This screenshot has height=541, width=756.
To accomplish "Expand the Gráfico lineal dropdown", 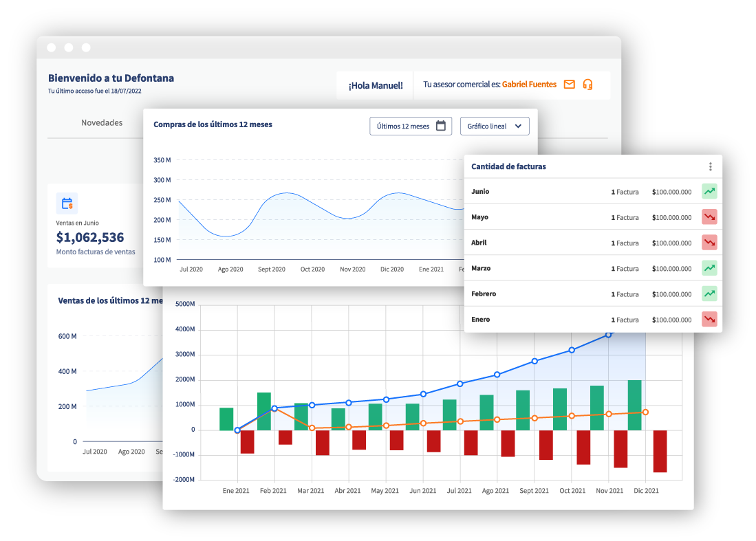I will click(x=495, y=126).
